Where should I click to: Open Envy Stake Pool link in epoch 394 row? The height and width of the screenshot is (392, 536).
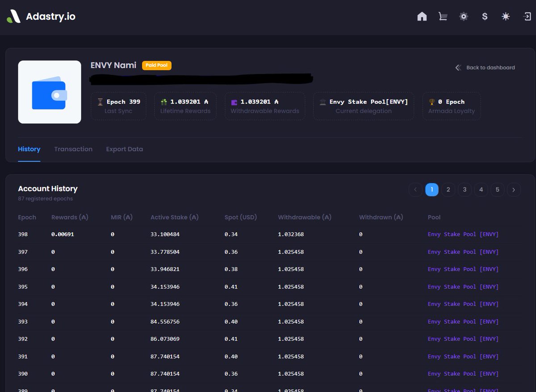(463, 304)
